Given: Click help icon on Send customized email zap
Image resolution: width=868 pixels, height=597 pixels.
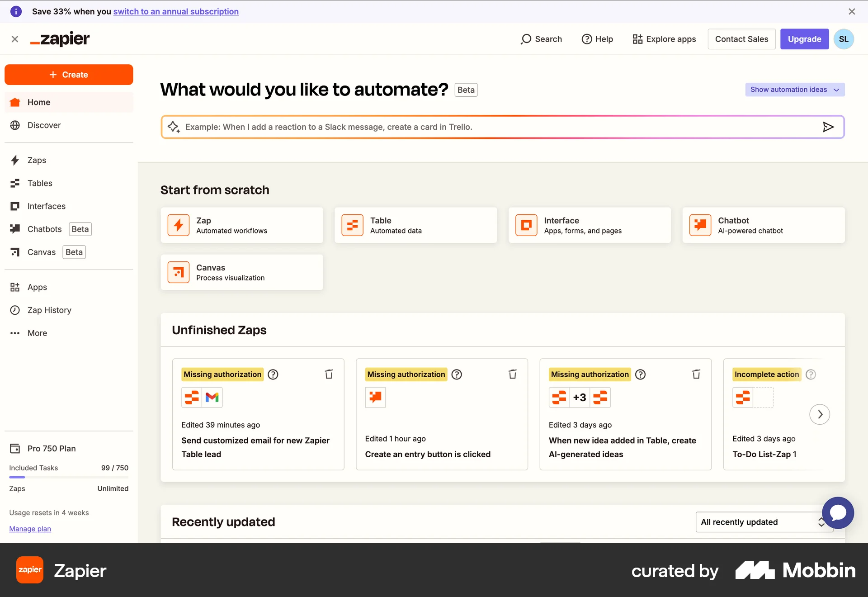Looking at the screenshot, I should pos(273,374).
